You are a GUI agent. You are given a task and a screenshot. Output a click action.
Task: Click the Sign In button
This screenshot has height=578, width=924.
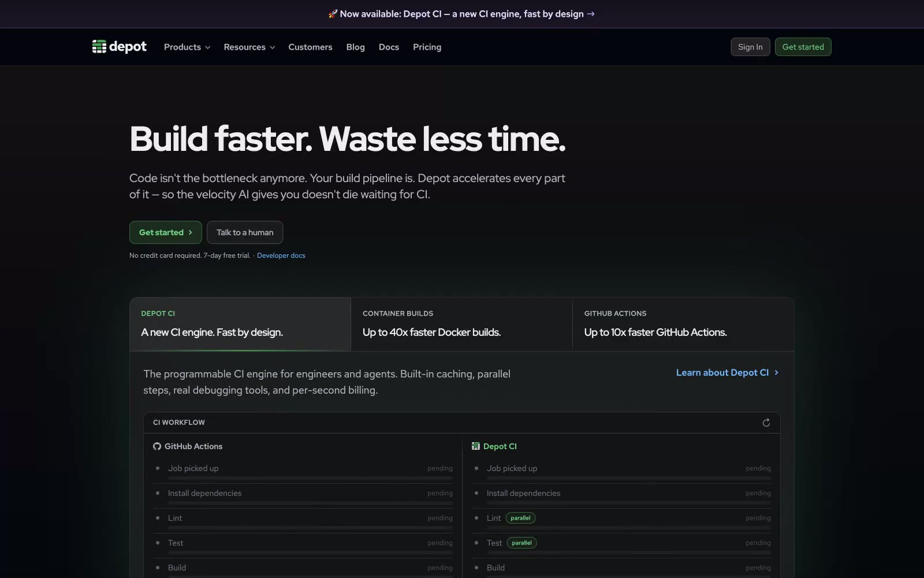point(750,47)
